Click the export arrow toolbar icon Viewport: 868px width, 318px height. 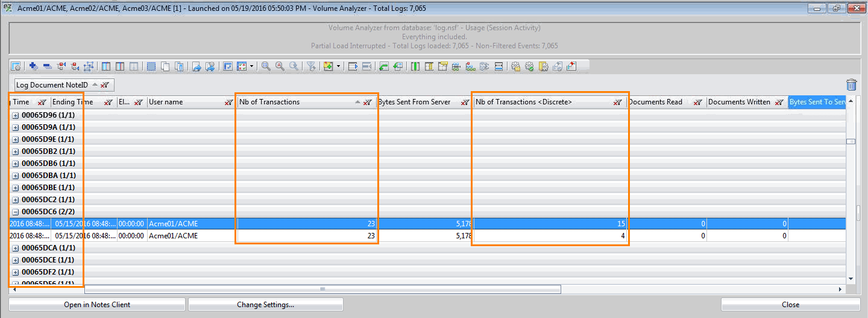[x=197, y=66]
